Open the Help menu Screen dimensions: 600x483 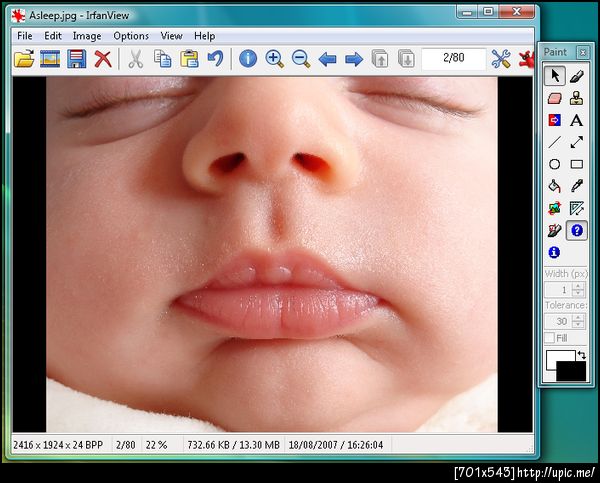point(204,36)
